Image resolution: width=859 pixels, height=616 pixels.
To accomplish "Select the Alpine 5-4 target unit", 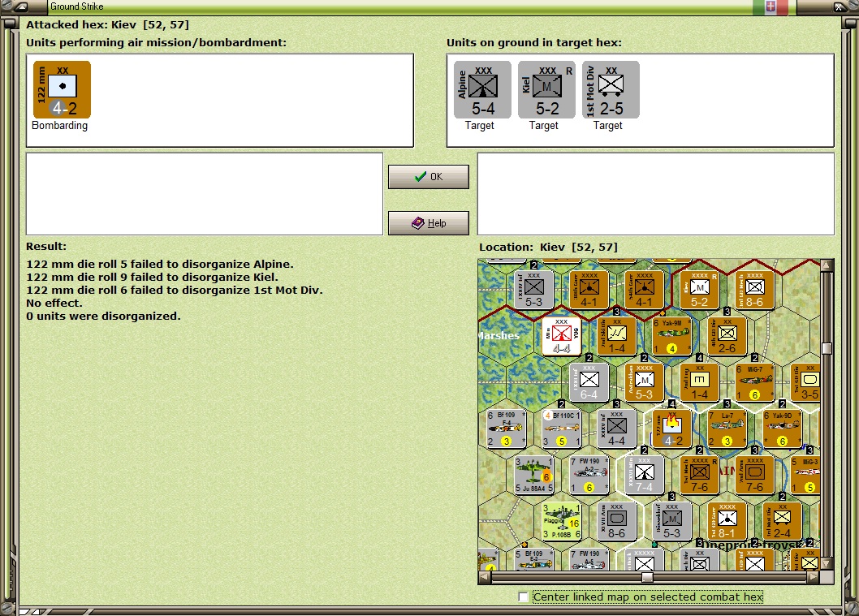I will 482,90.
